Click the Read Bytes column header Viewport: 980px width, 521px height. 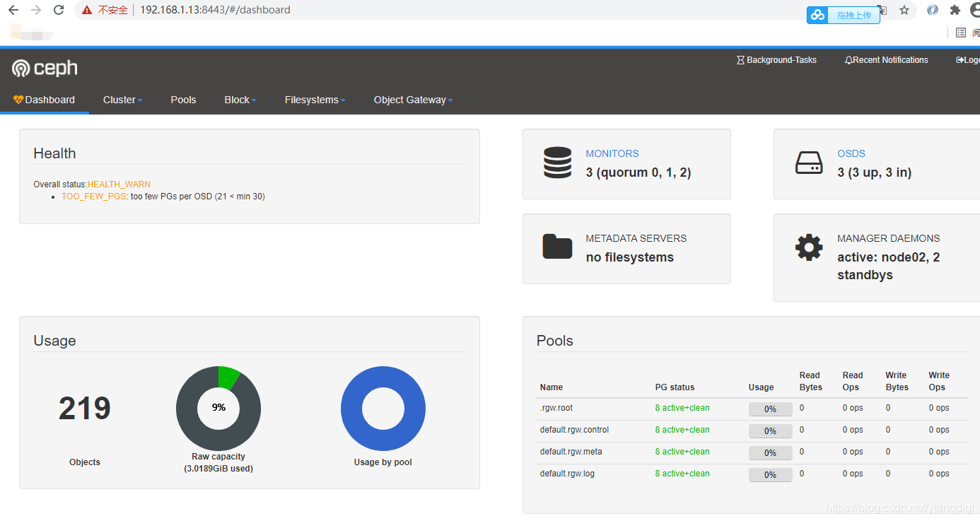point(811,381)
